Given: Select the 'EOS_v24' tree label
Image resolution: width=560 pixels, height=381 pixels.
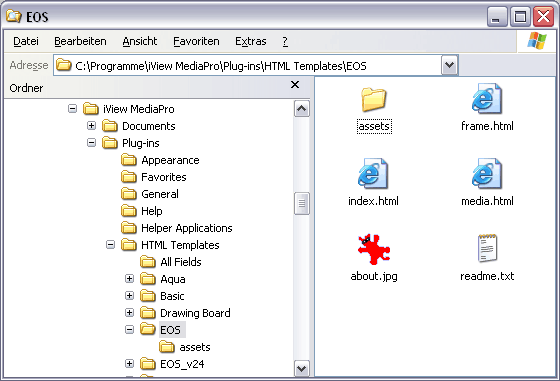Looking at the screenshot, I should (182, 364).
